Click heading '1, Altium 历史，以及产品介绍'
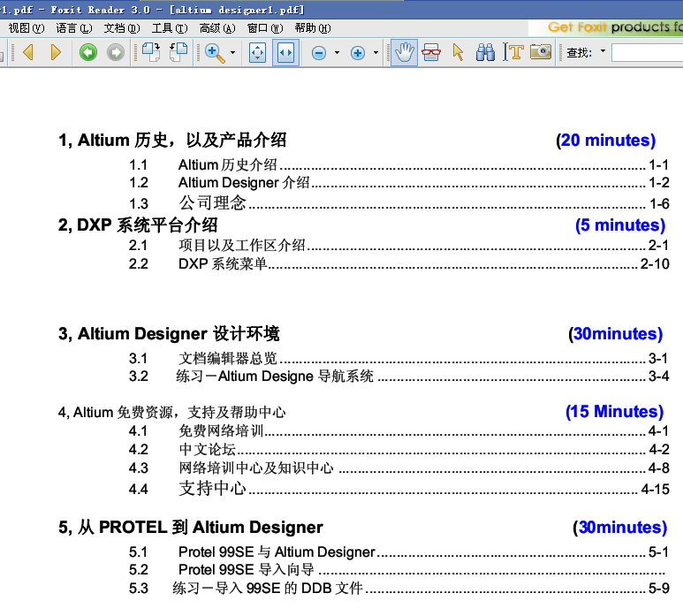 tap(172, 141)
